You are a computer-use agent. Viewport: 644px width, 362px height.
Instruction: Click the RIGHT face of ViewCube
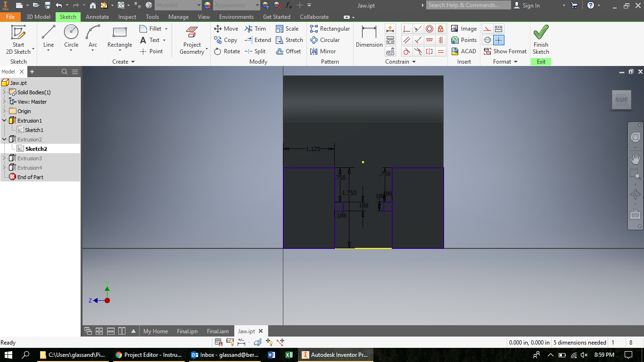[621, 100]
